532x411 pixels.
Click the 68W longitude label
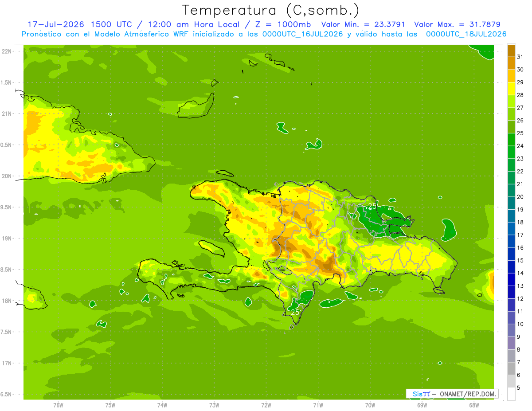[474, 405]
